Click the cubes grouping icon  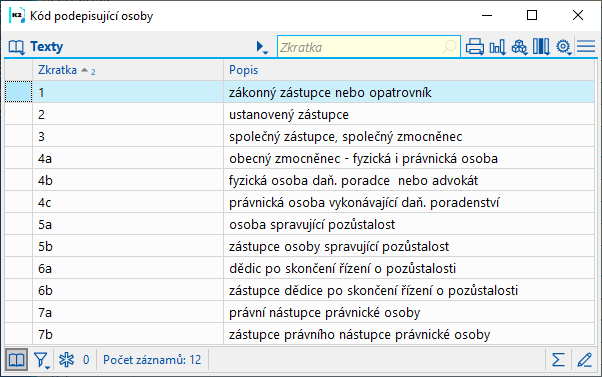[519, 47]
